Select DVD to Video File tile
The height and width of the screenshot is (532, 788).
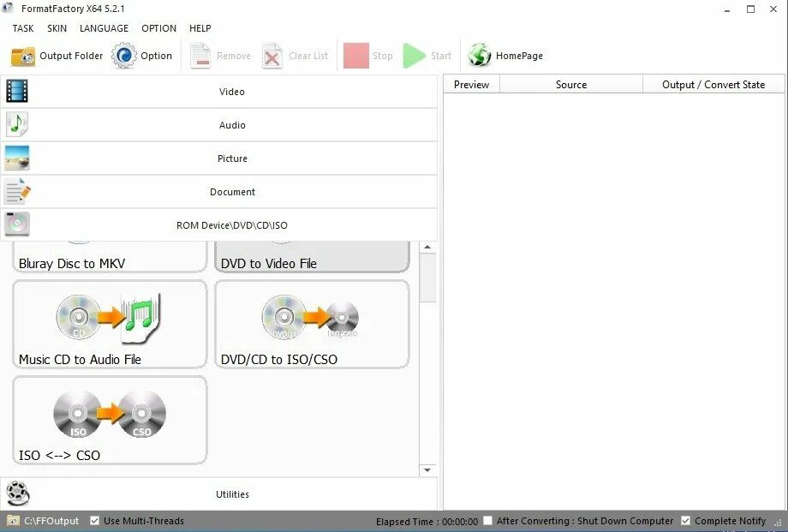[x=312, y=257]
